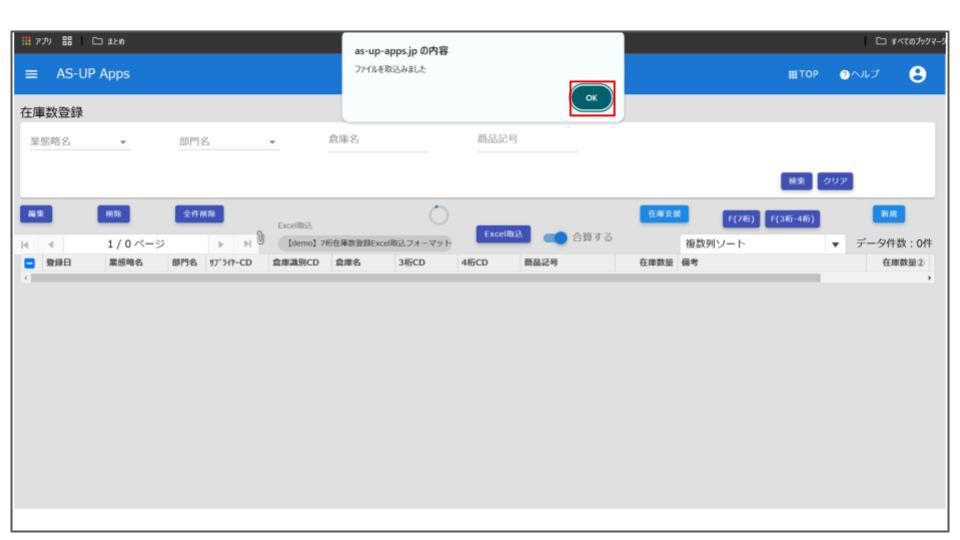Click OK in the file import dialog
The height and width of the screenshot is (540, 960).
(591, 99)
